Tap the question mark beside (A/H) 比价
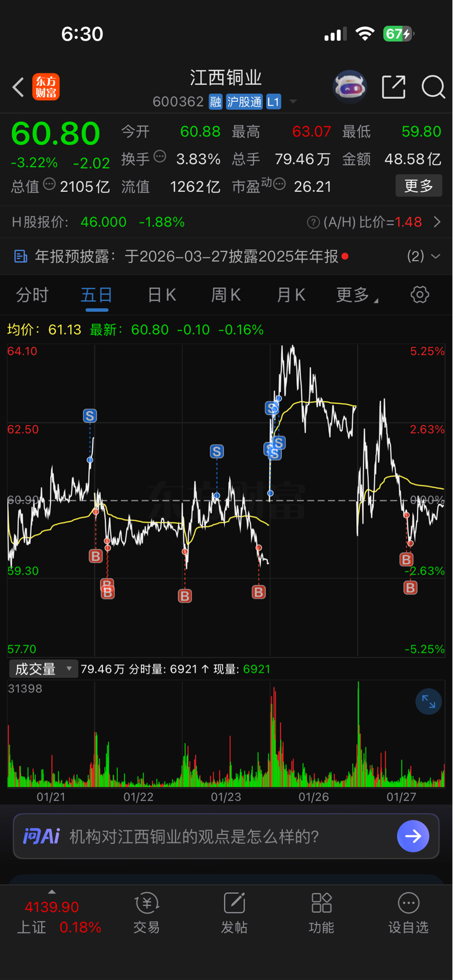 click(313, 222)
